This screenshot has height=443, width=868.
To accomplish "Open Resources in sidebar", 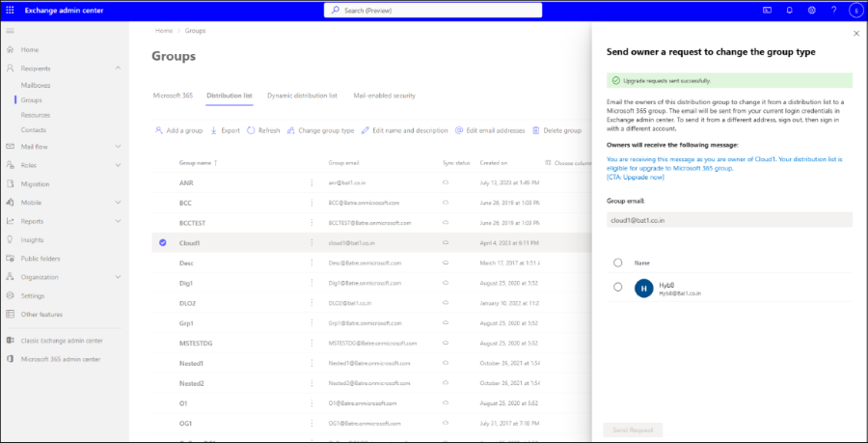I will (x=36, y=115).
